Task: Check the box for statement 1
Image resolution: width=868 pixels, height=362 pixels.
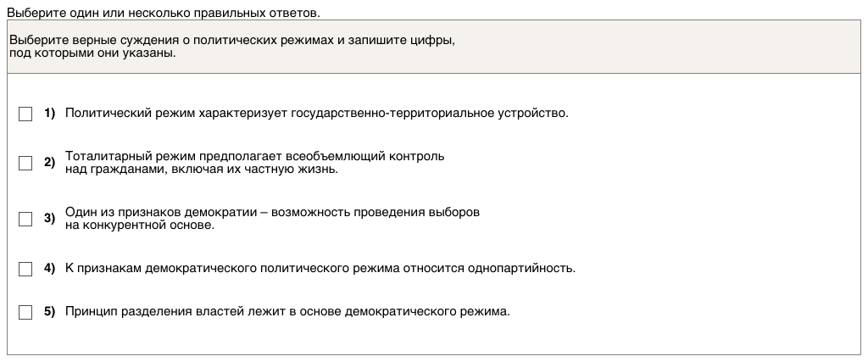Action: point(25,114)
